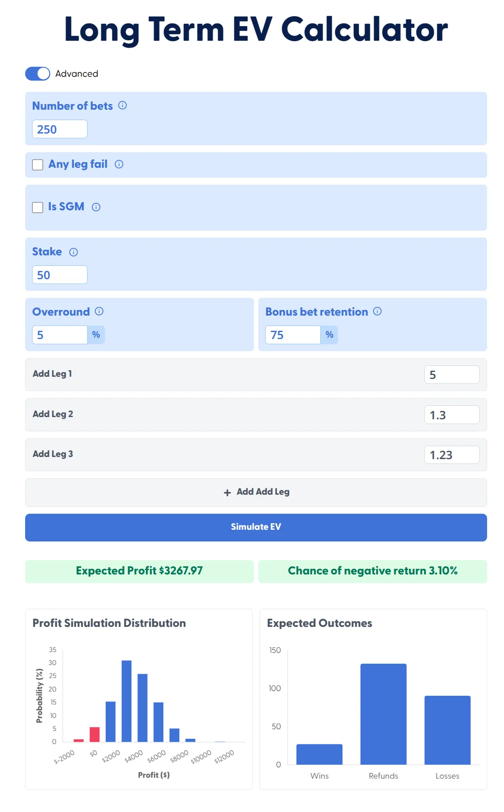Image resolution: width=504 pixels, height=812 pixels.
Task: Select the Expected Profit result banner
Action: pos(139,571)
